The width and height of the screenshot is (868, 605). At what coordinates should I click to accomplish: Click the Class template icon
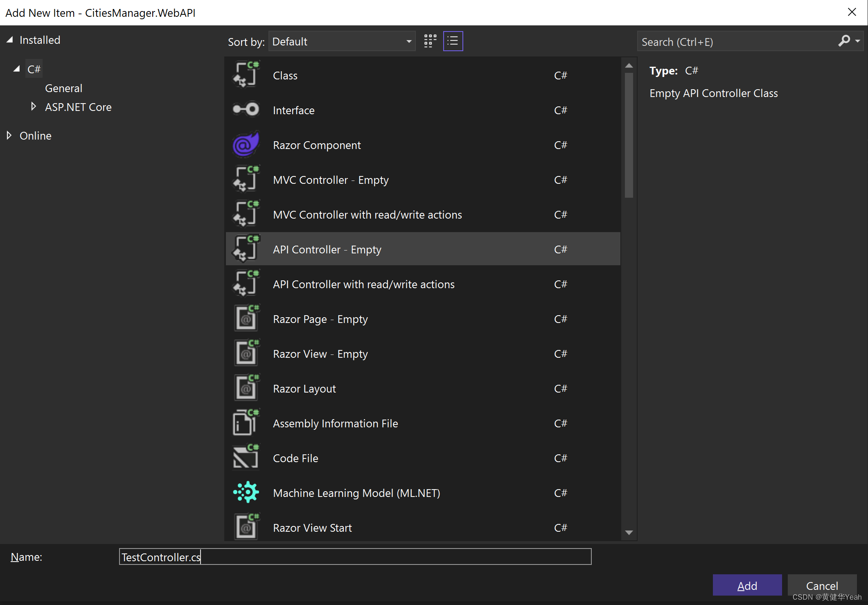pos(246,75)
